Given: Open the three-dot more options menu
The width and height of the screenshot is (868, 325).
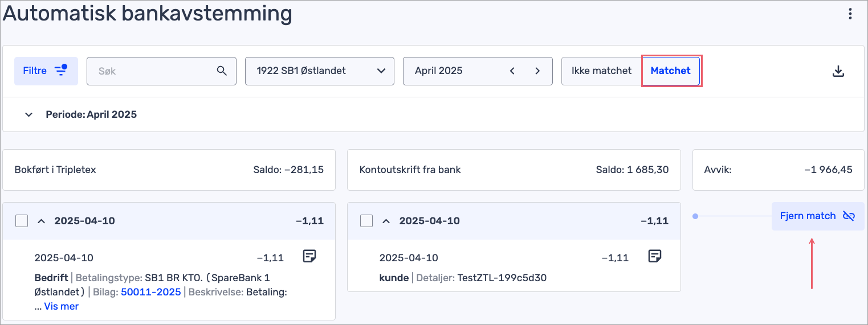Looking at the screenshot, I should (x=850, y=14).
